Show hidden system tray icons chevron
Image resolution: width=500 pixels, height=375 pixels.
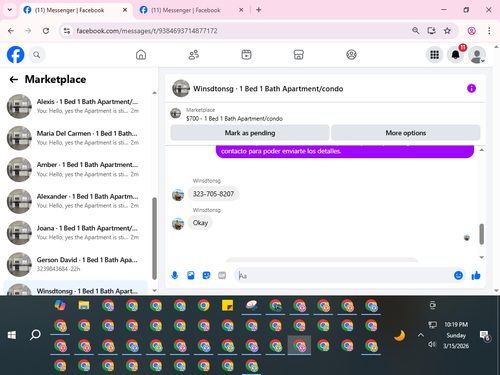pyautogui.click(x=421, y=335)
